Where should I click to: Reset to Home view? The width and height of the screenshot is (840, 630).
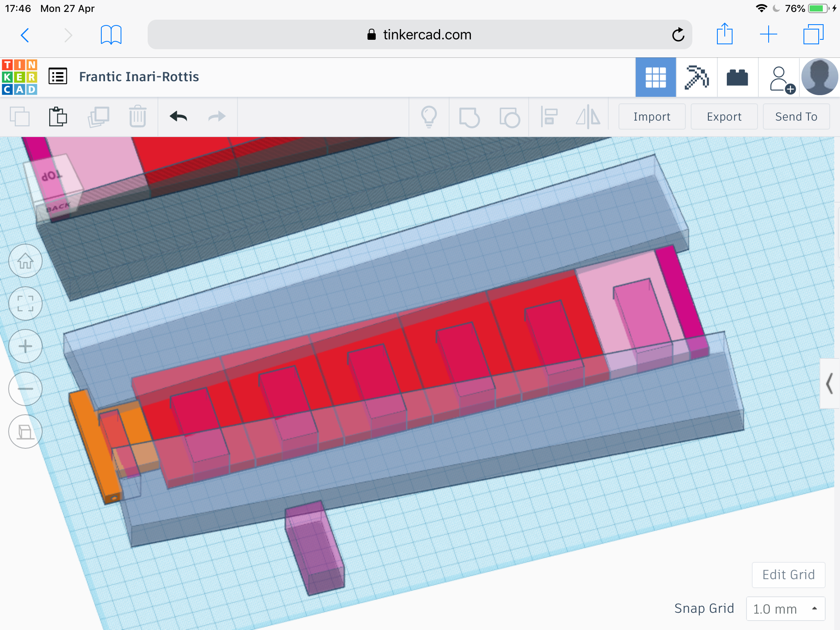coord(25,261)
